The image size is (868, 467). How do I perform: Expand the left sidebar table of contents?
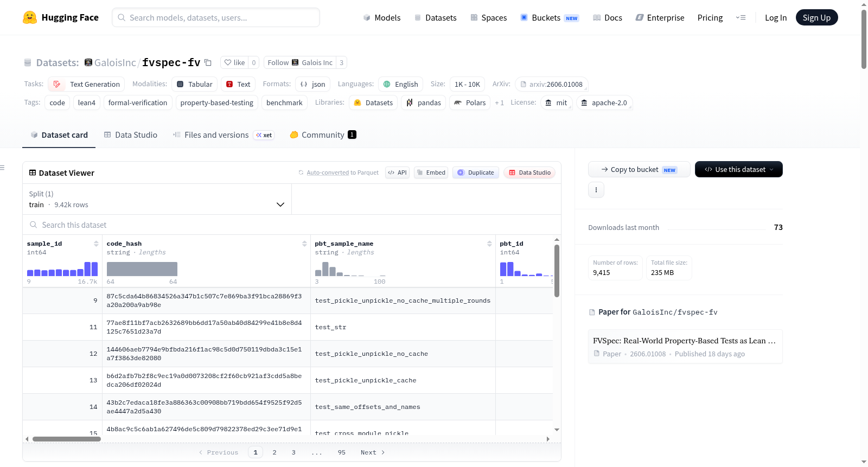pyautogui.click(x=3, y=168)
